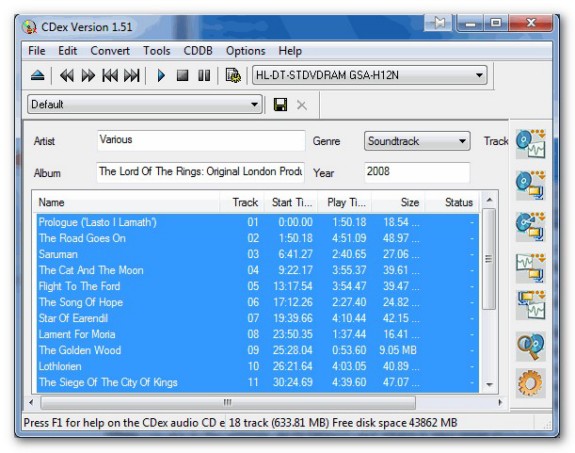
Task: Select track The Road Goes On
Action: click(x=258, y=238)
